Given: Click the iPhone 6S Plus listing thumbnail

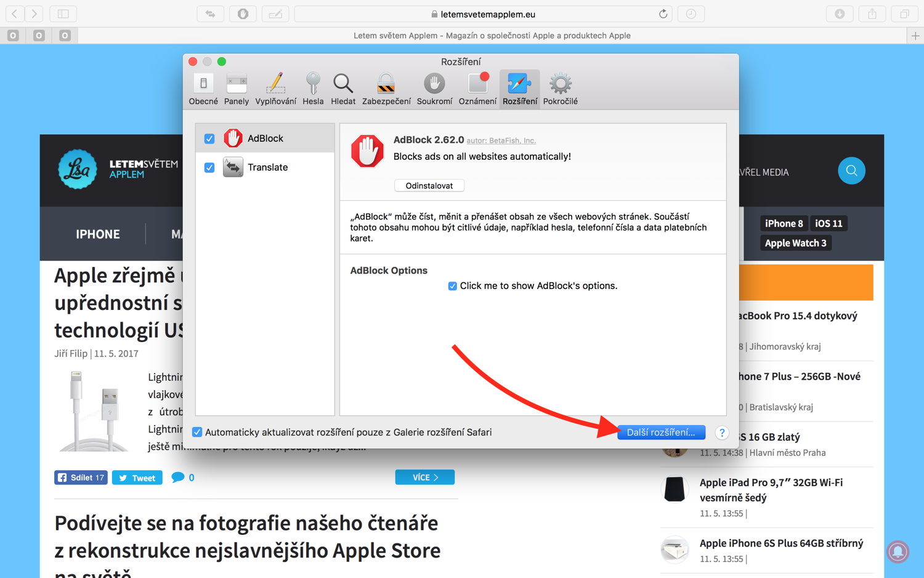Looking at the screenshot, I should (675, 549).
